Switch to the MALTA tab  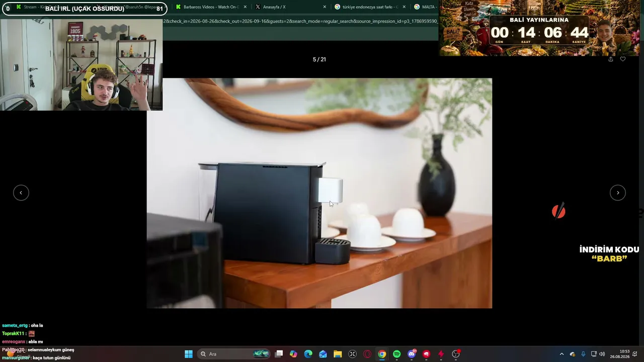tap(425, 7)
